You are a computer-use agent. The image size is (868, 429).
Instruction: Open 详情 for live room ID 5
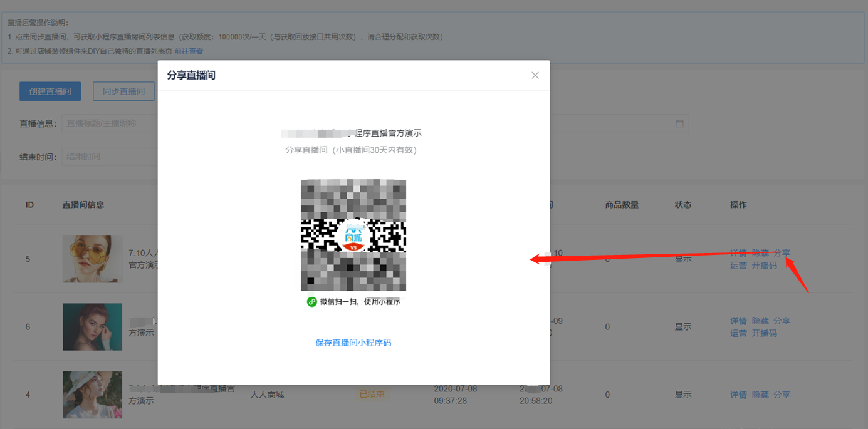[x=738, y=253]
